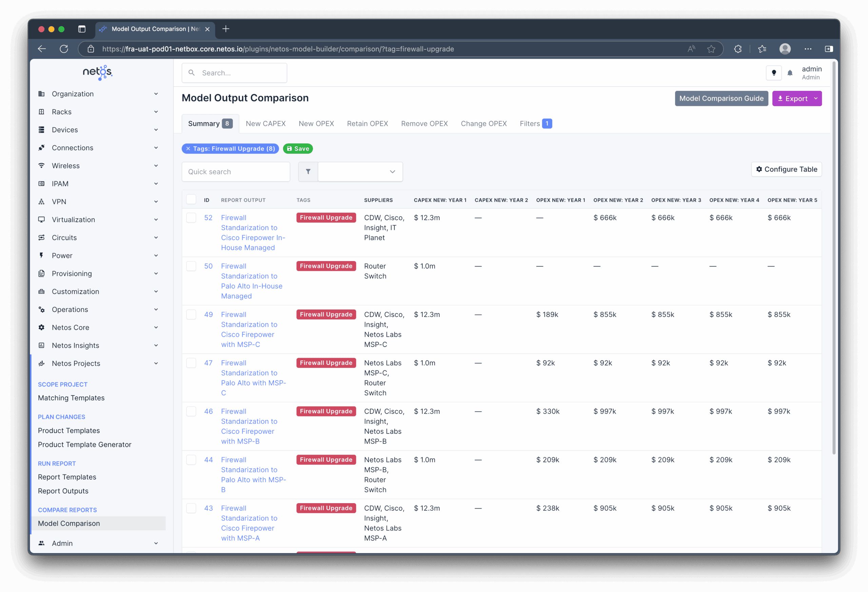The image size is (868, 592).
Task: Open Report Templates in sidebar
Action: tap(67, 477)
